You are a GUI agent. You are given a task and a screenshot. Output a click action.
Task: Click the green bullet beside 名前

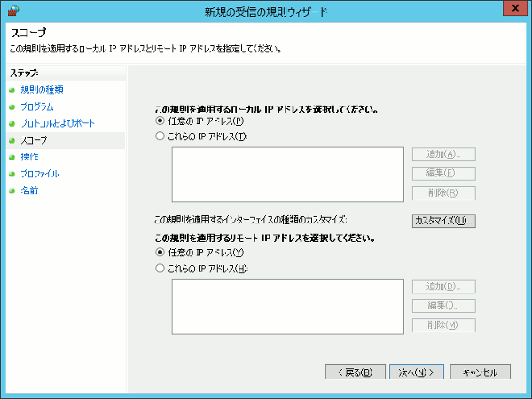[12, 191]
